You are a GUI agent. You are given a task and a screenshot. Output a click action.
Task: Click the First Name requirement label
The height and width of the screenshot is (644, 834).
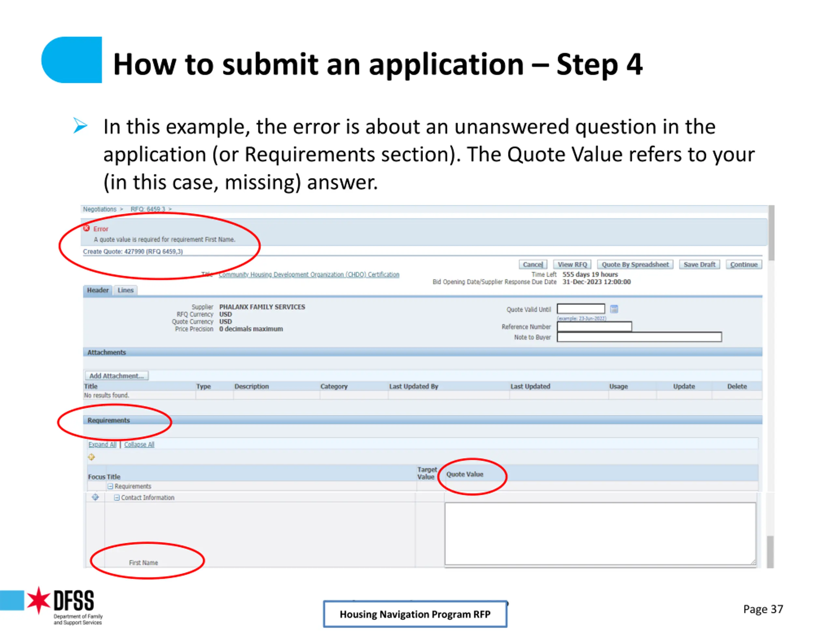(143, 562)
